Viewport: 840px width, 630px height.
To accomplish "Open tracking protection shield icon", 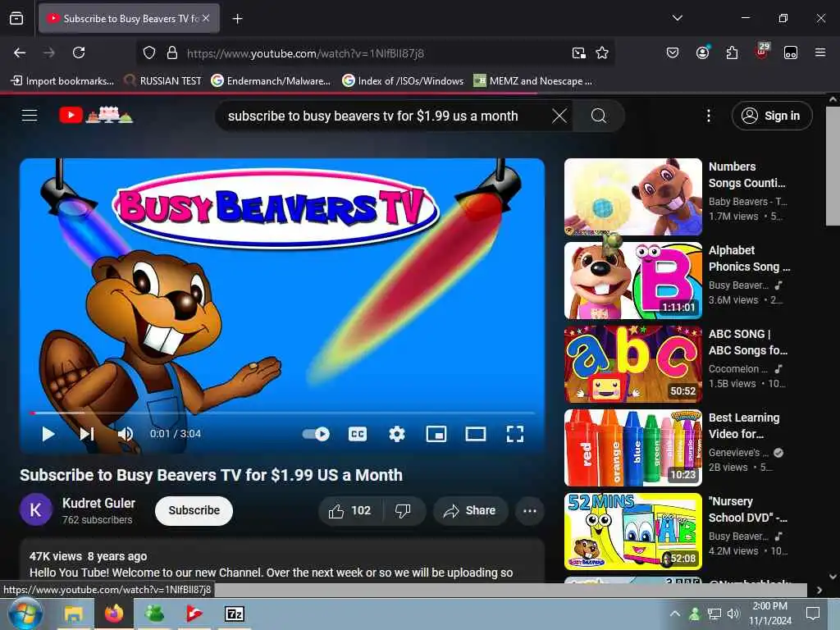I will pos(149,53).
